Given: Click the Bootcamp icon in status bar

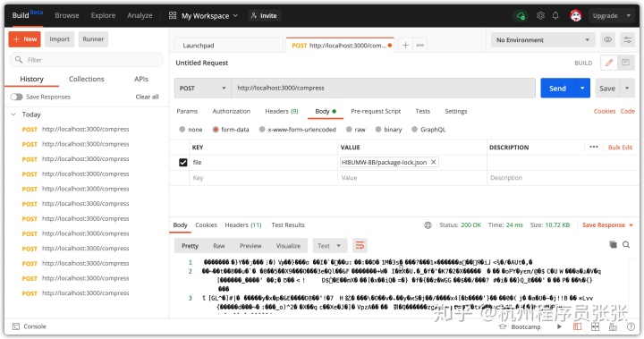Looking at the screenshot, I should click(x=503, y=326).
